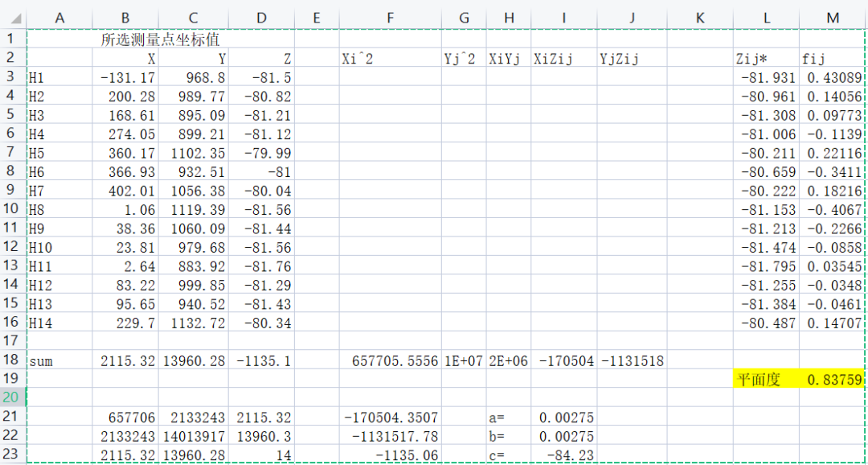Image resolution: width=868 pixels, height=465 pixels.
Task: Select the Xi^2 column header cell
Action: click(x=390, y=58)
